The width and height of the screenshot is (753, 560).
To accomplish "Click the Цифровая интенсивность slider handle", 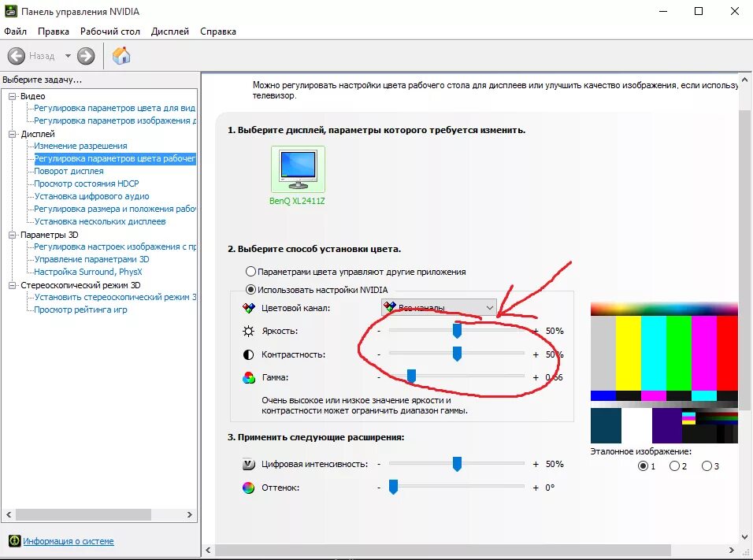I will [457, 464].
